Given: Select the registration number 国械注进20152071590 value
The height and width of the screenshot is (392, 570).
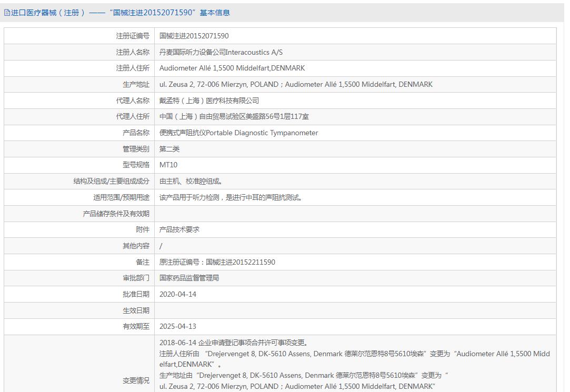Looking at the screenshot, I should tap(194, 36).
